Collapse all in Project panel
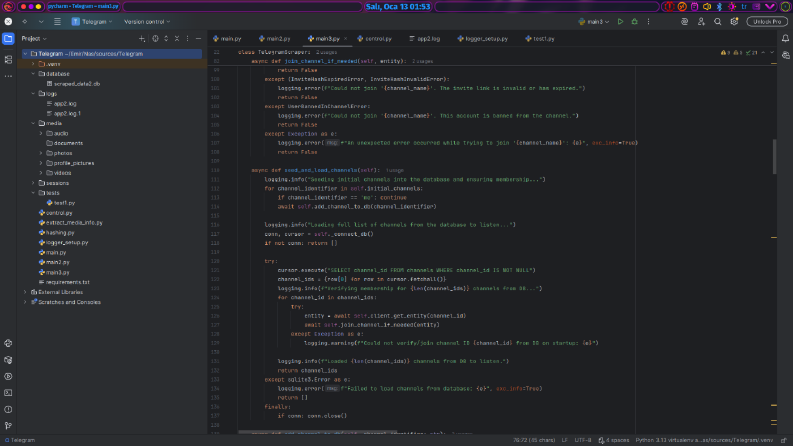This screenshot has width=793, height=446. pyautogui.click(x=177, y=39)
